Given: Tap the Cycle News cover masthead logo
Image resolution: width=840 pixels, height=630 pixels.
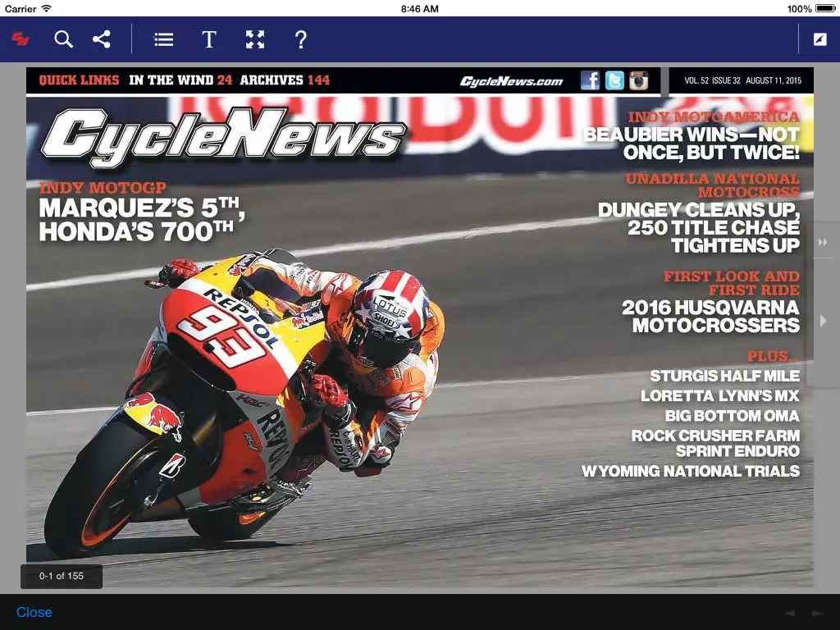Looking at the screenshot, I should [223, 137].
